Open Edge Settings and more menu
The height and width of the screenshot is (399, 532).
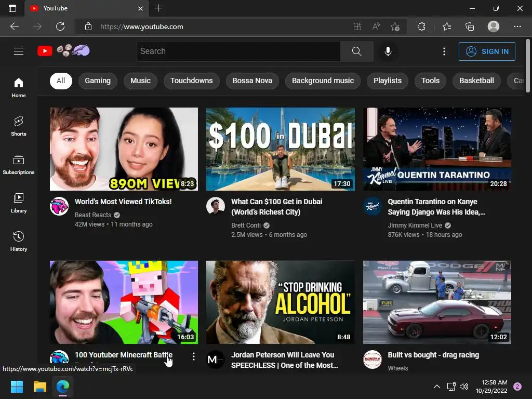pyautogui.click(x=517, y=26)
